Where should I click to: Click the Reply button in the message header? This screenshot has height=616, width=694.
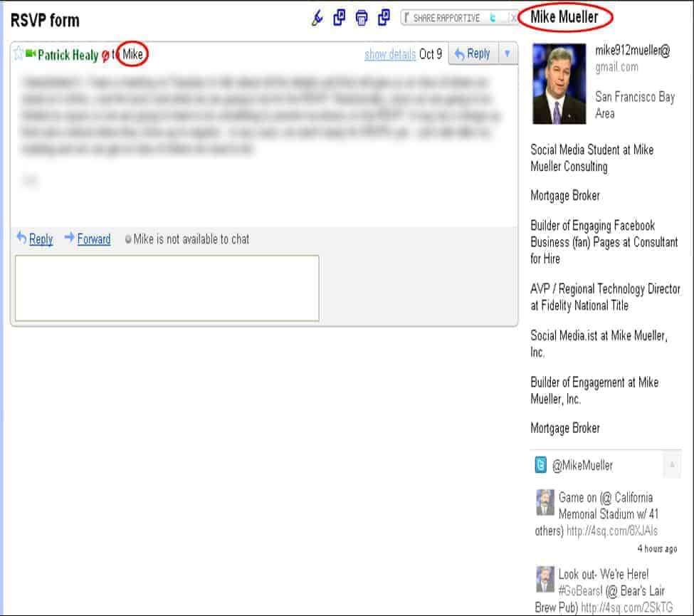(473, 54)
